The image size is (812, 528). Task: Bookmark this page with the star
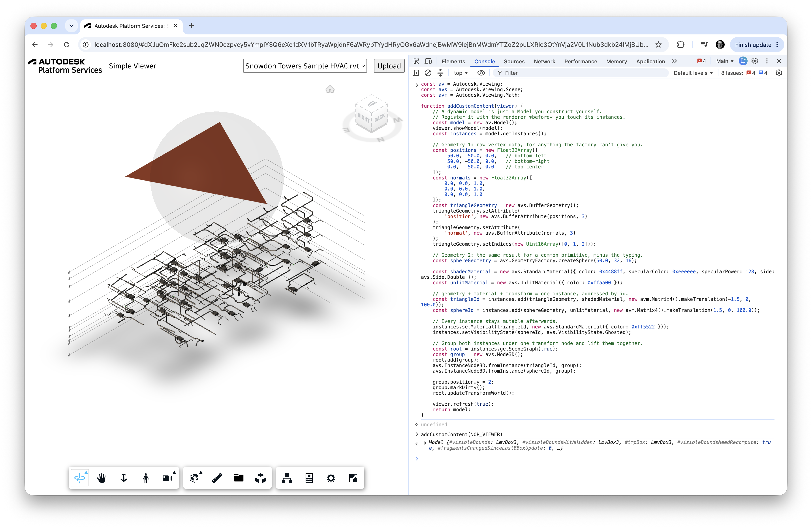click(x=658, y=44)
